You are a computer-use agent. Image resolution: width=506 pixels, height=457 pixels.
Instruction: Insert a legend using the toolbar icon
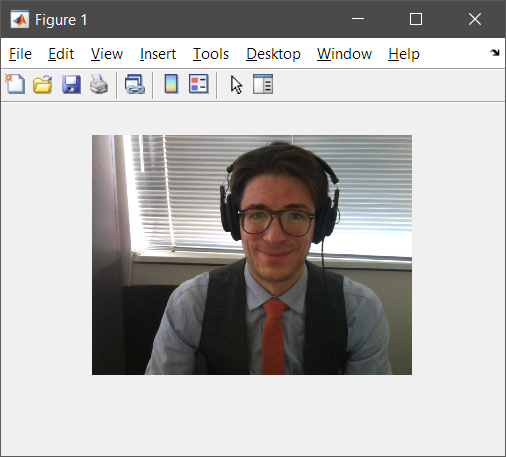[x=199, y=84]
